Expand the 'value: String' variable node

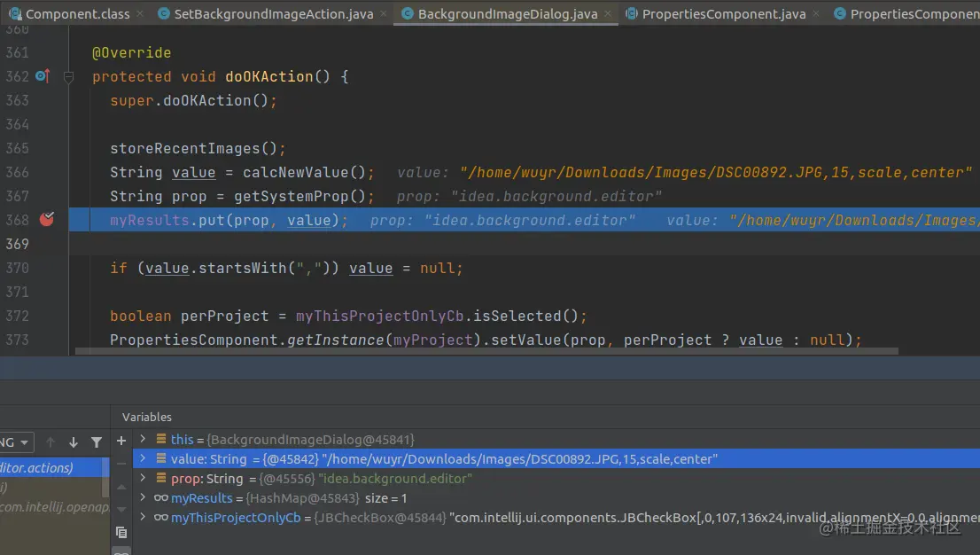[143, 458]
